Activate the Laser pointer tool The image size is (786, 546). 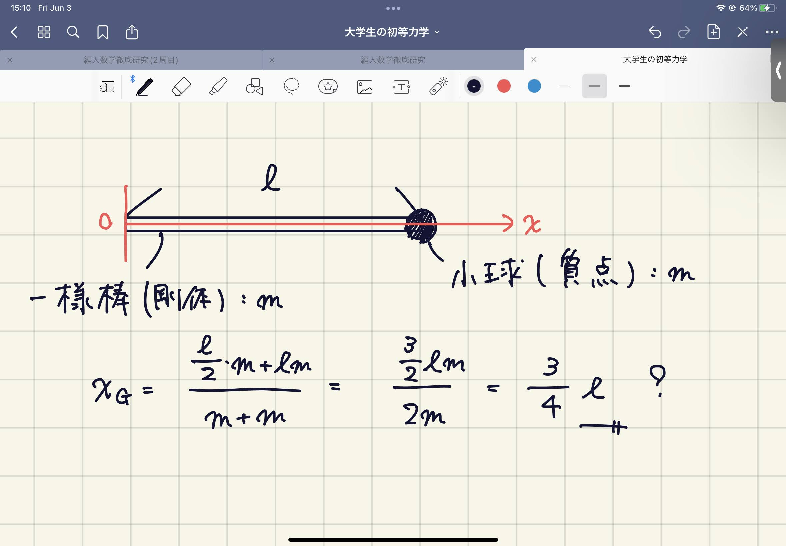[x=437, y=86]
